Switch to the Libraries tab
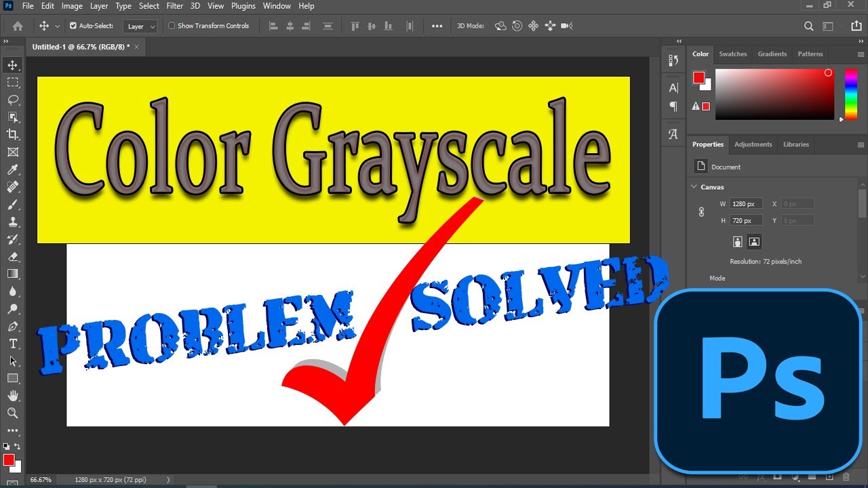The height and width of the screenshot is (488, 868). point(795,144)
